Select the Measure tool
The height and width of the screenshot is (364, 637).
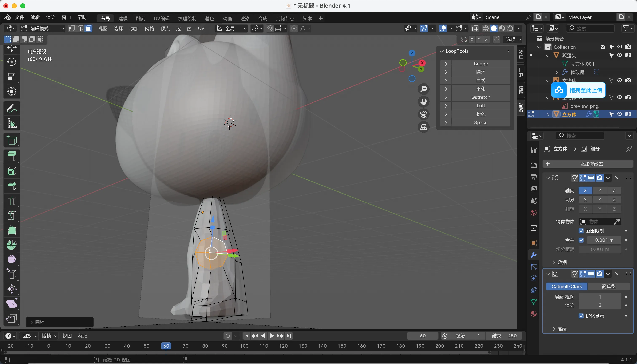[12, 124]
